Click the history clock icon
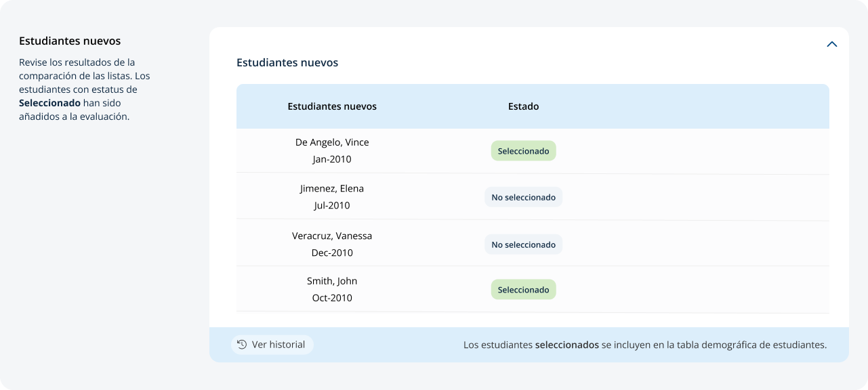The width and height of the screenshot is (868, 390). pos(242,345)
